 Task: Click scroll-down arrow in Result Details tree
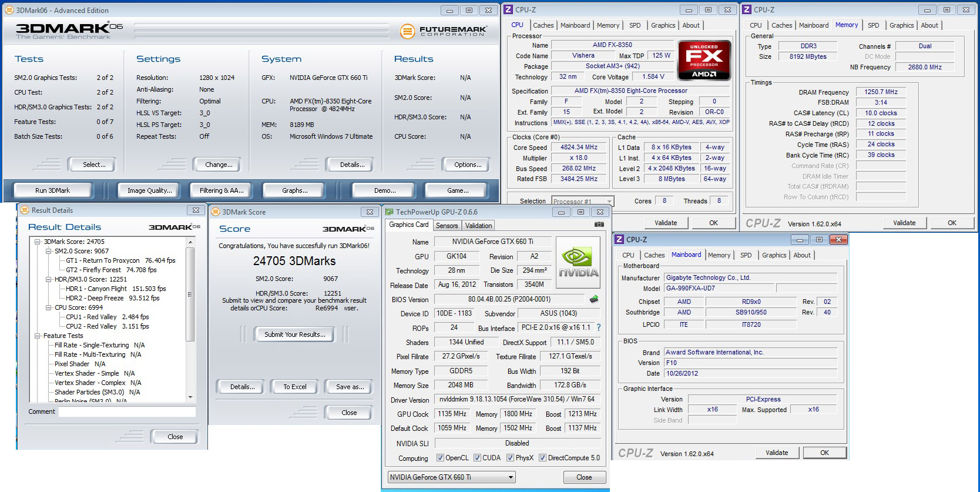pyautogui.click(x=190, y=397)
